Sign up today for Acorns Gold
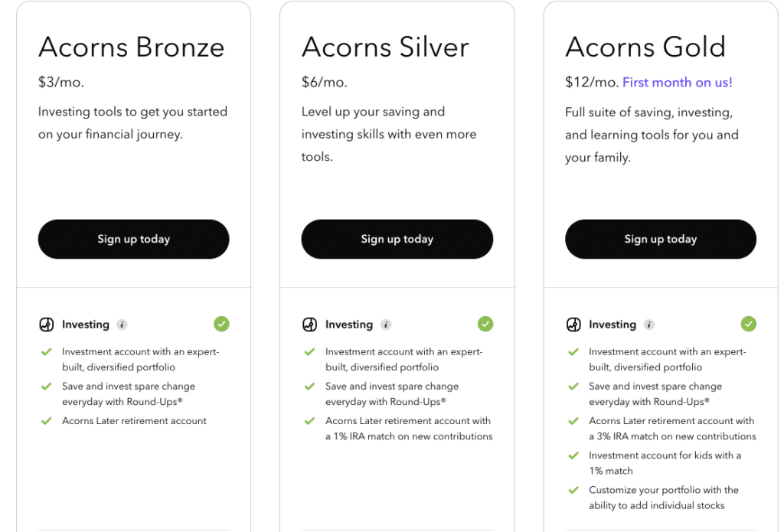The width and height of the screenshot is (784, 532). click(x=660, y=239)
